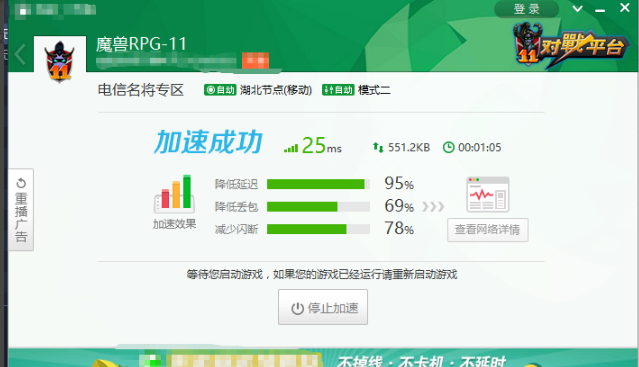Click the signal strength bars icon
Screen dimensions: 639x367
point(291,148)
